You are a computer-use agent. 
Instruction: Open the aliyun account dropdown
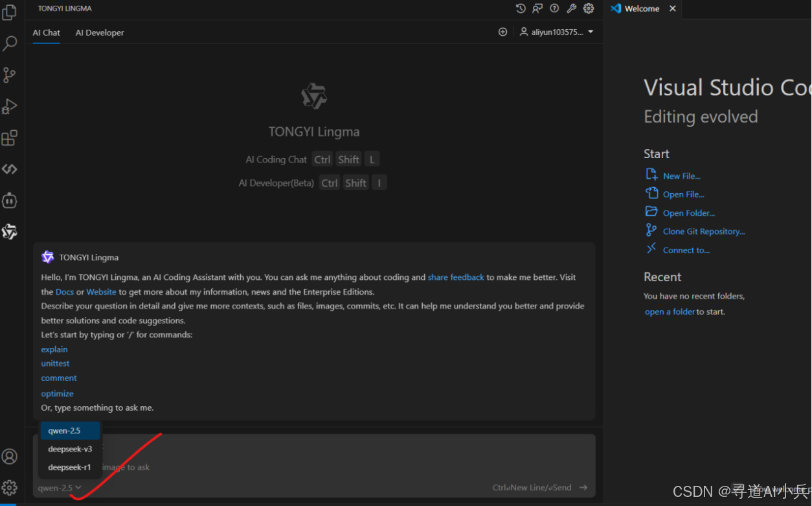tap(556, 32)
